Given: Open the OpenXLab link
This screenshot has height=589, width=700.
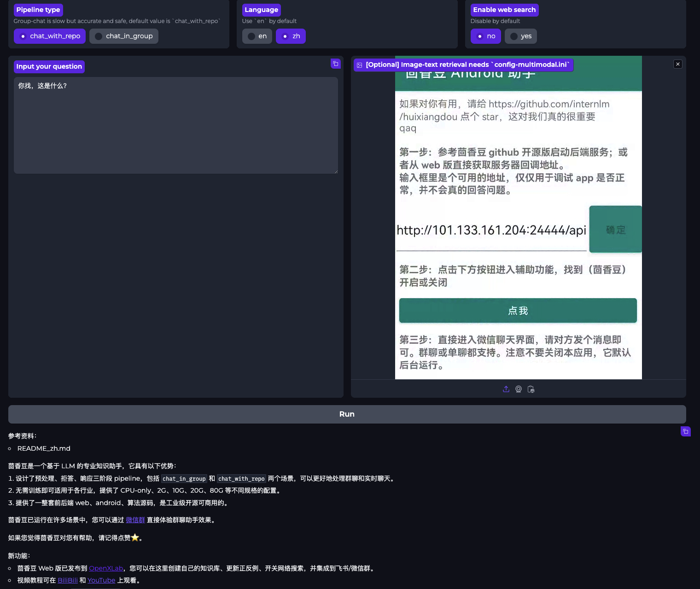Looking at the screenshot, I should [106, 568].
